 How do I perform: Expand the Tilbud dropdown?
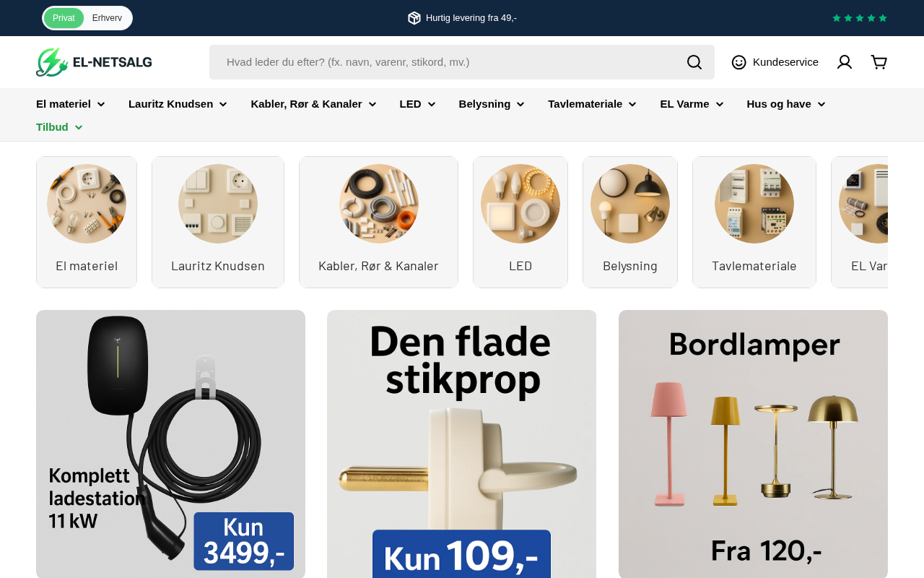point(59,127)
